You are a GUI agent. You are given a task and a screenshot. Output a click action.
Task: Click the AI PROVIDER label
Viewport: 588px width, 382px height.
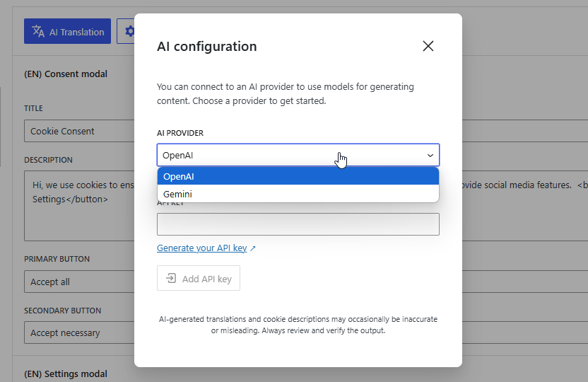click(x=180, y=133)
